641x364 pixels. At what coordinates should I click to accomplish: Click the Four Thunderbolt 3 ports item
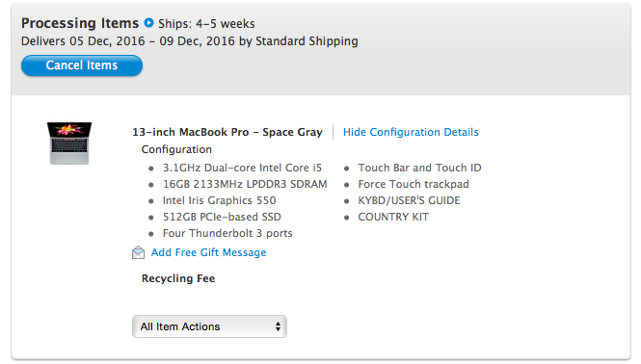pos(227,233)
